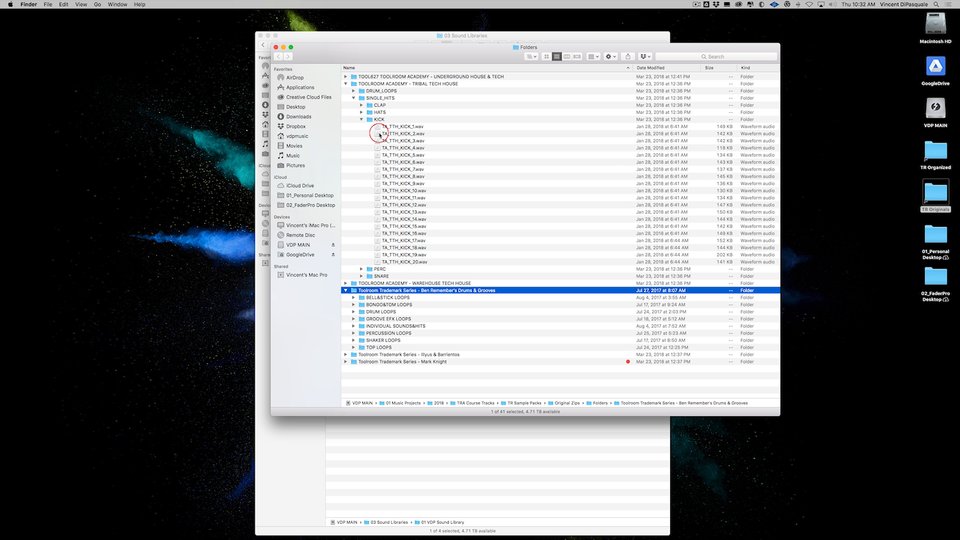Open the Go menu

(97, 4)
